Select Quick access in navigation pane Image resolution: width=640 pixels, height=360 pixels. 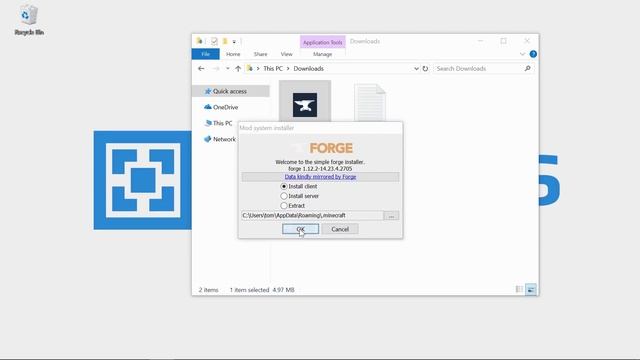pyautogui.click(x=231, y=91)
